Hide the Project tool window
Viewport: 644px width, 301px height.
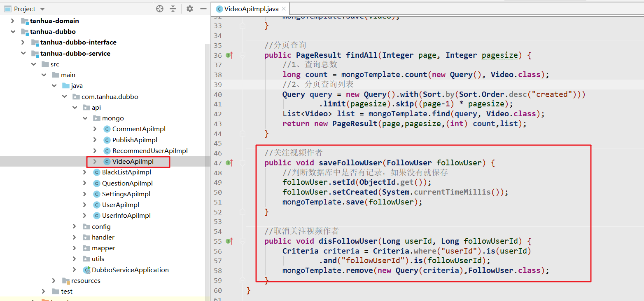[x=203, y=9]
